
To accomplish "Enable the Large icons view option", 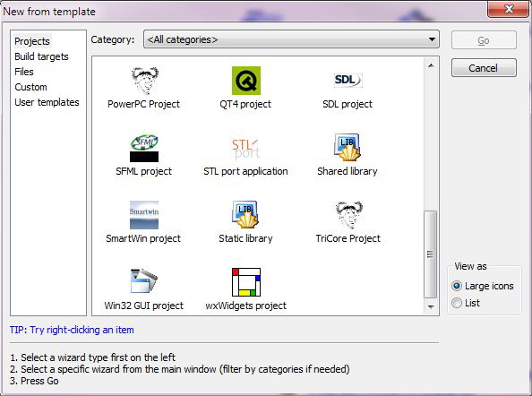I will 457,286.
